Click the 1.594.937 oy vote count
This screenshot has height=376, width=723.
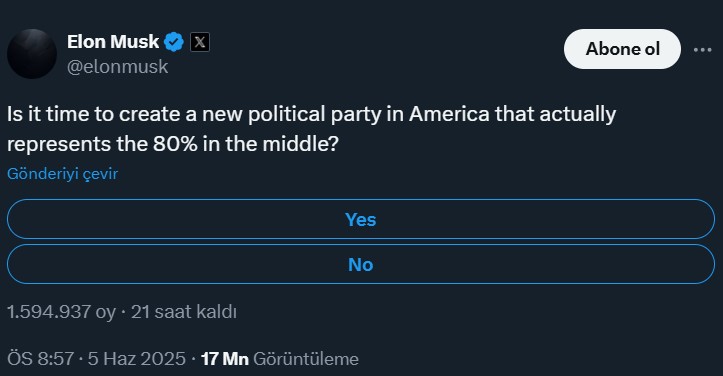[x=61, y=312]
